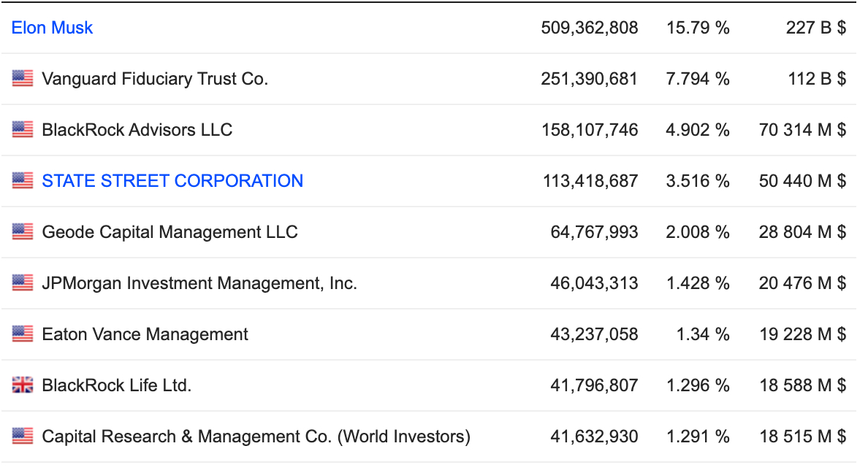This screenshot has height=473, width=868.
Task: Click the US flag beside Vanguard Fiduciary Trust
Action: (23, 79)
